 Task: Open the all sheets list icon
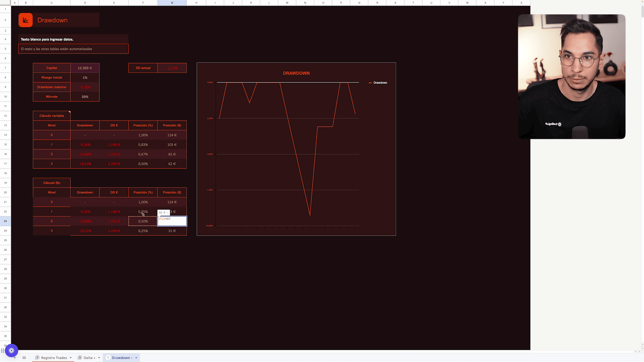pos(24,358)
